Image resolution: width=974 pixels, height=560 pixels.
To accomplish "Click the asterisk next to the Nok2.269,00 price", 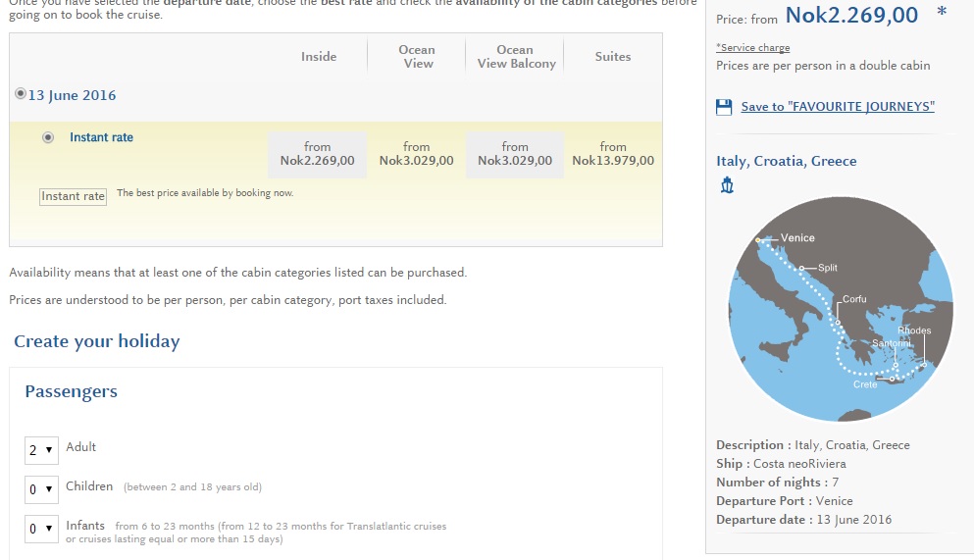I will point(942,13).
